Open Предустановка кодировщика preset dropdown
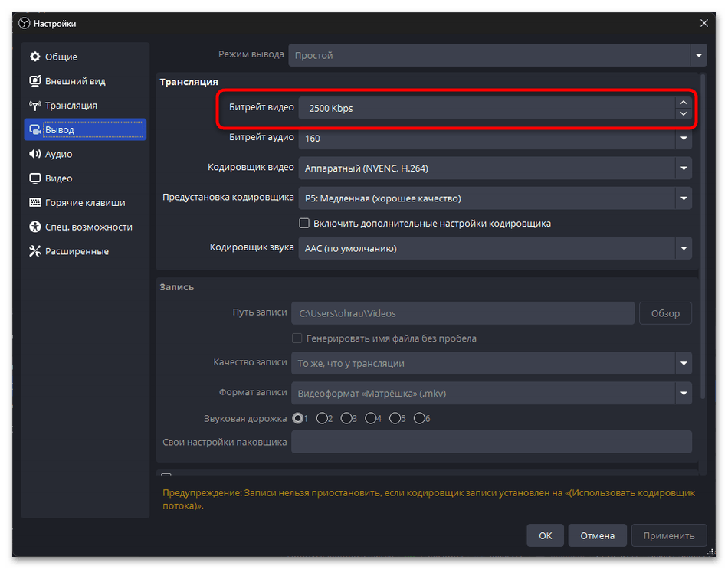728x569 pixels. pos(683,198)
